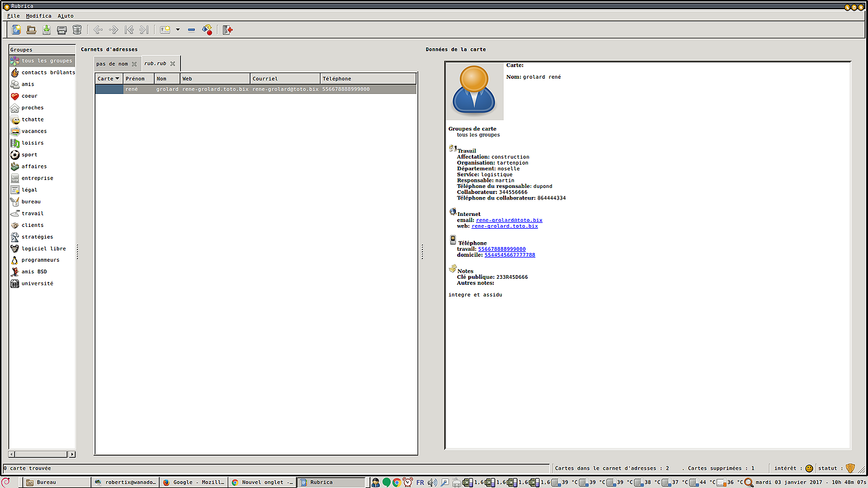Select the 'tous les groupes' group
Screen dimensions: 868x488
pos(42,61)
